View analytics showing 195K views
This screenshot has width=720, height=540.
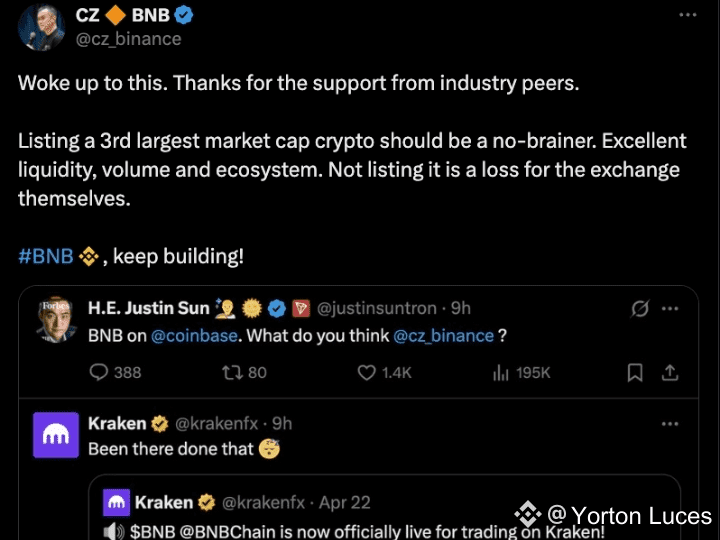(501, 372)
